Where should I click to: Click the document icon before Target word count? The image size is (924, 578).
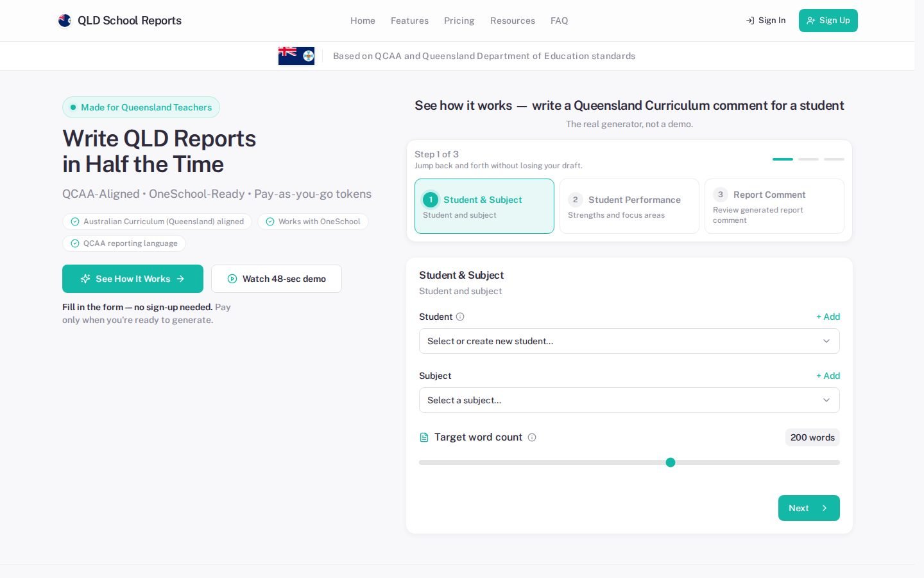[424, 437]
